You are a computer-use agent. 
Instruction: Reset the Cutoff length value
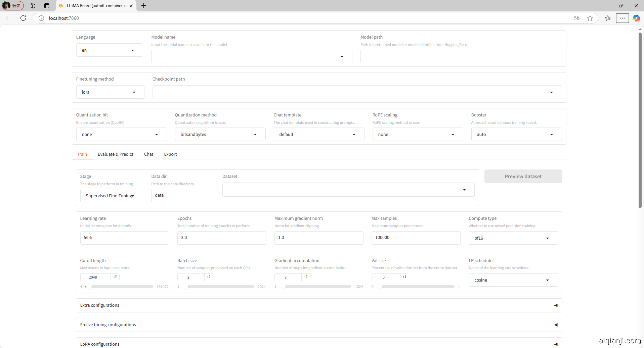coord(115,277)
